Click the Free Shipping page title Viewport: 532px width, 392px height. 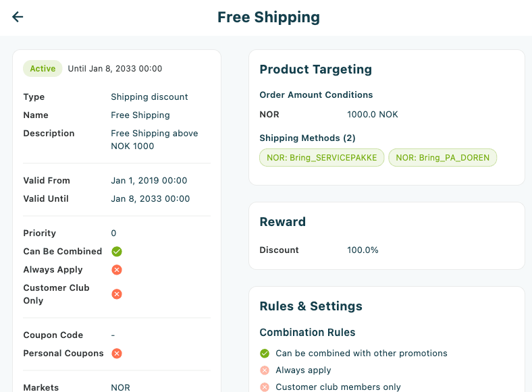click(x=269, y=18)
